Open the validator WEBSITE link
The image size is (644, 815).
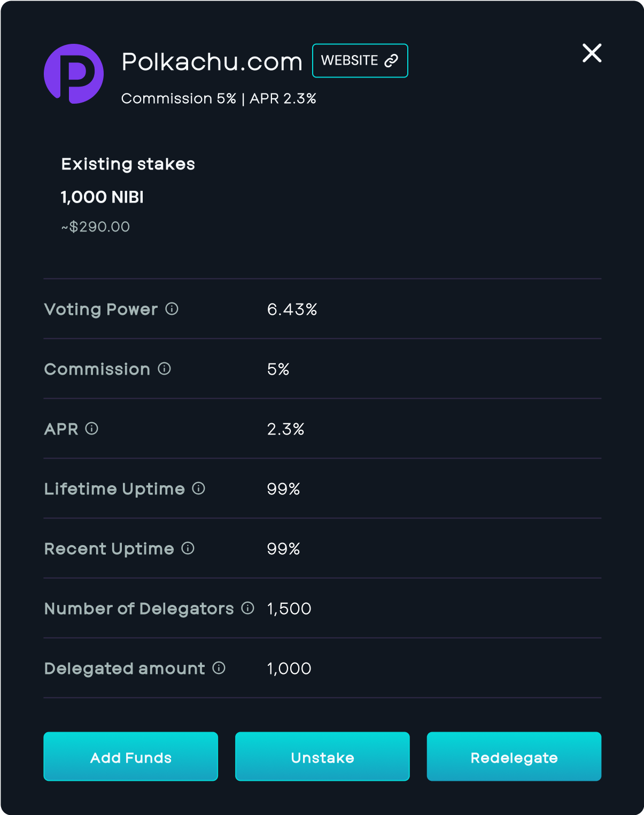(x=360, y=60)
